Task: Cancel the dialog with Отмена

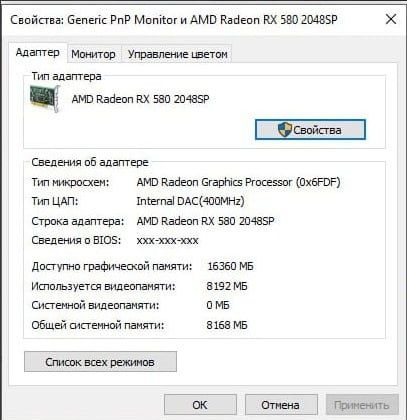Action: [281, 405]
